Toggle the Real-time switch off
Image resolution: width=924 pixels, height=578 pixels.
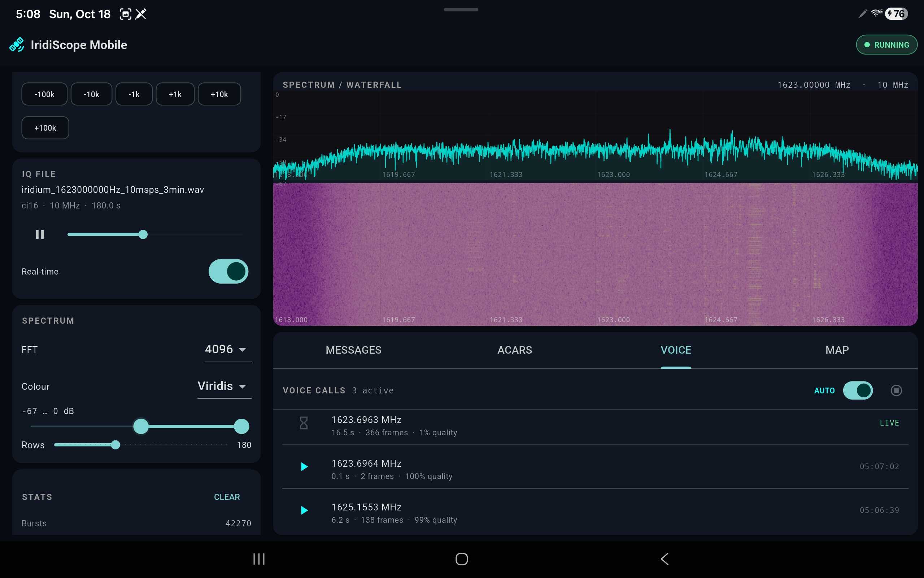pos(228,271)
